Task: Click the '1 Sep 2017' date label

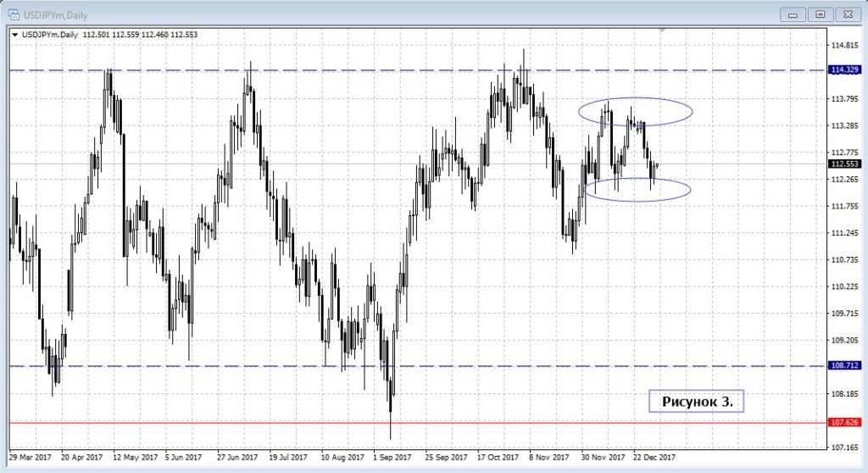Action: tap(392, 458)
